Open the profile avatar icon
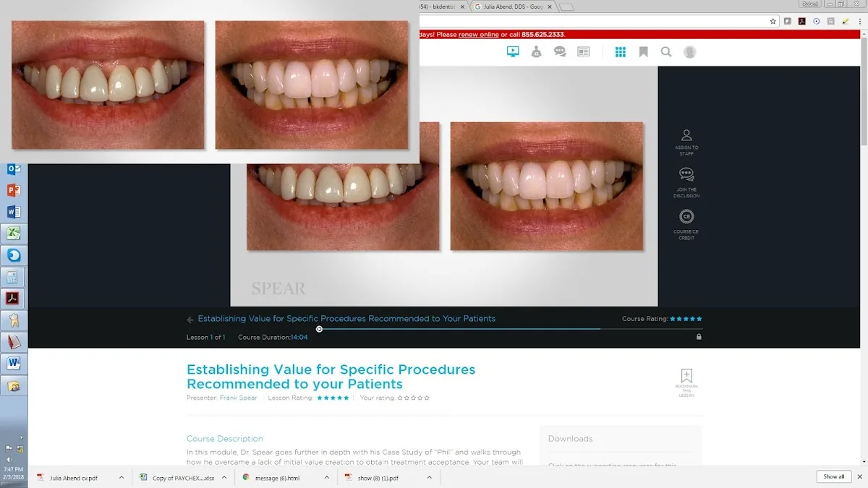Viewport: 868px width, 488px height. pos(689,51)
